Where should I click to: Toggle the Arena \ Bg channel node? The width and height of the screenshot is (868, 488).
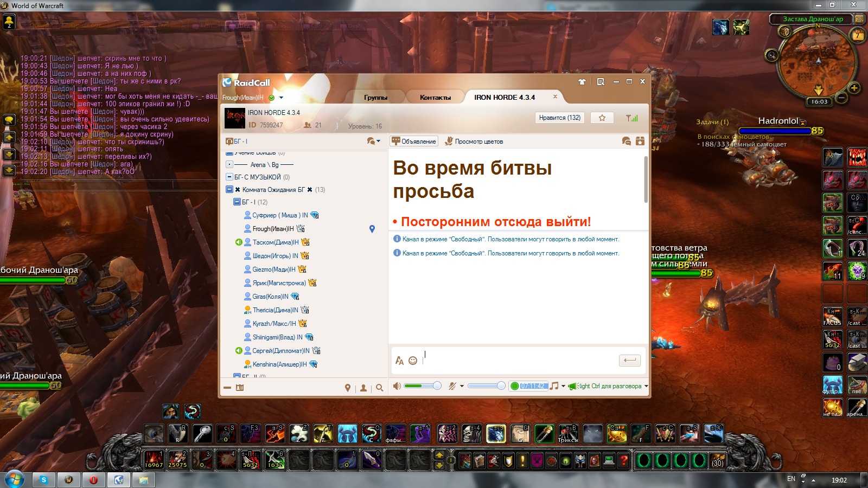click(x=229, y=164)
